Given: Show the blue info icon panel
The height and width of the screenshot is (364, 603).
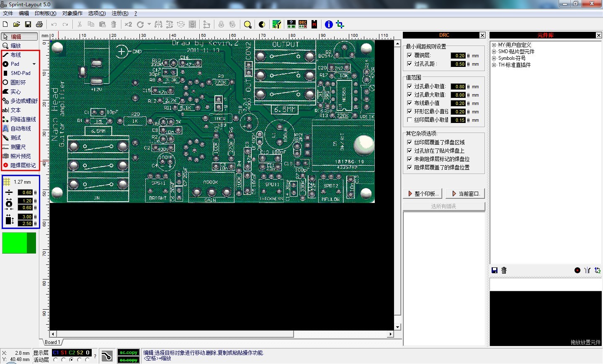Looking at the screenshot, I should point(329,24).
